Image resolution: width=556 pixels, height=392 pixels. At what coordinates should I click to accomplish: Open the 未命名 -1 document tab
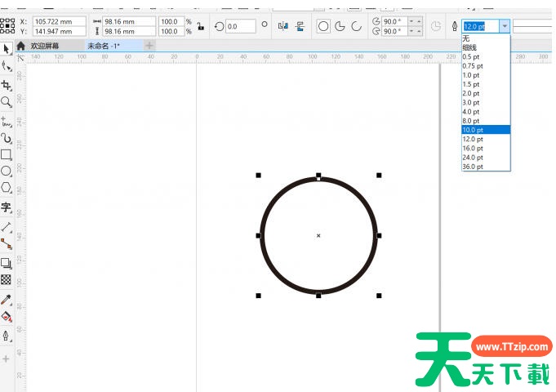point(104,46)
